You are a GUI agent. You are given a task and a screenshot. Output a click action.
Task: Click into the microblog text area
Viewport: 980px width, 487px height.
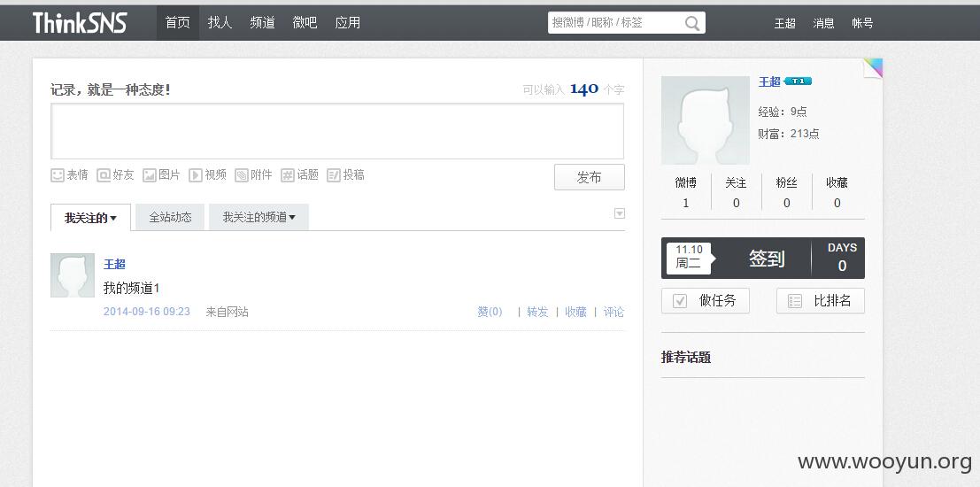click(337, 131)
